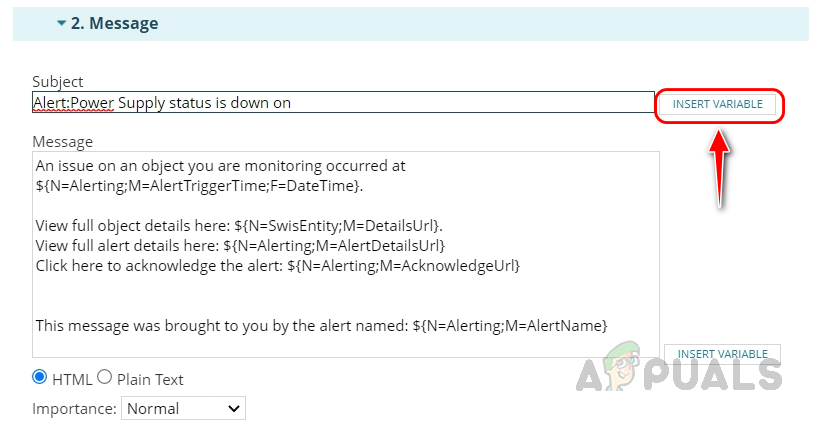Image resolution: width=823 pixels, height=436 pixels.
Task: Select the Plain Text radio button
Action: tap(104, 377)
